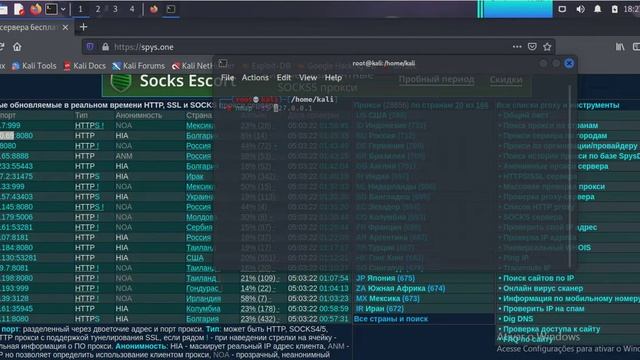
Task: Close the current Firefox tab
Action: tap(65, 27)
